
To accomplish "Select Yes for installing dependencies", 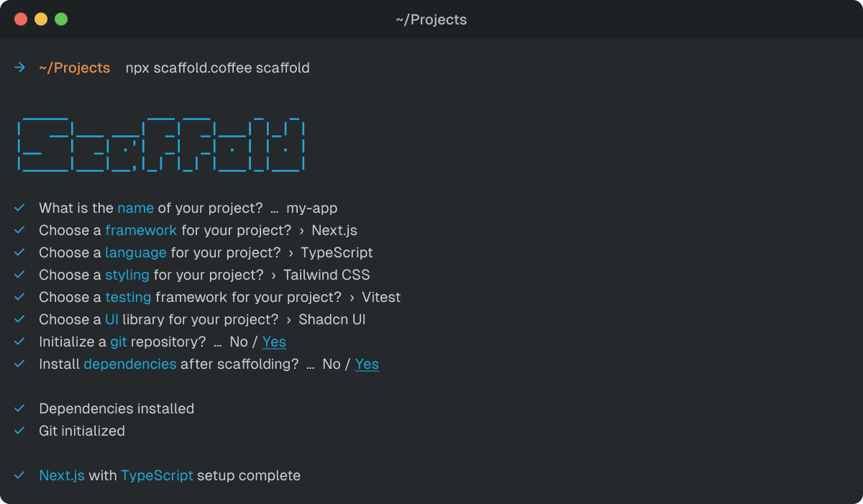I will coord(367,365).
